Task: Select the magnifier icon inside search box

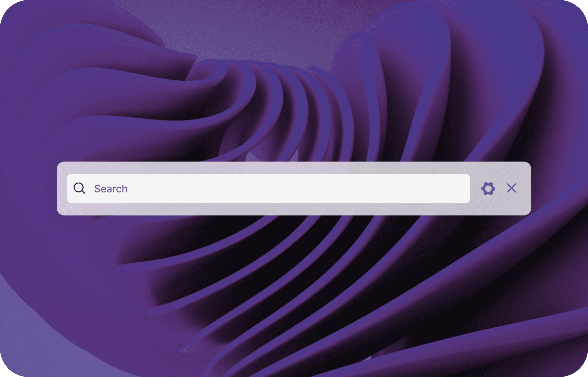Action: coord(79,188)
